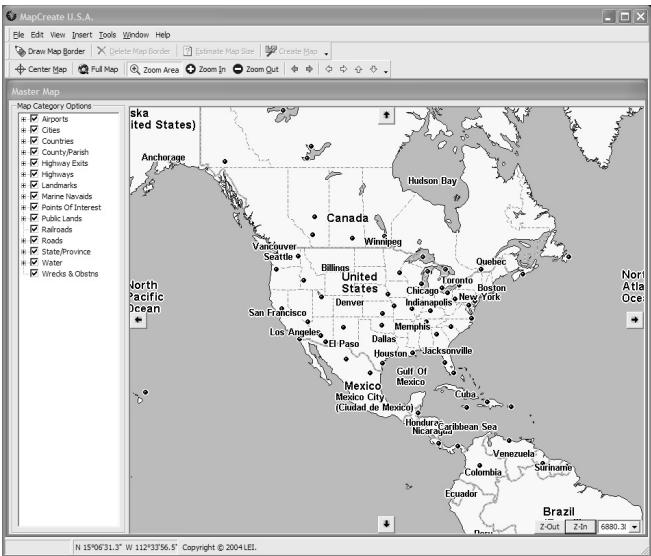Open the zoom scale dropdown arrow

[x=634, y=527]
